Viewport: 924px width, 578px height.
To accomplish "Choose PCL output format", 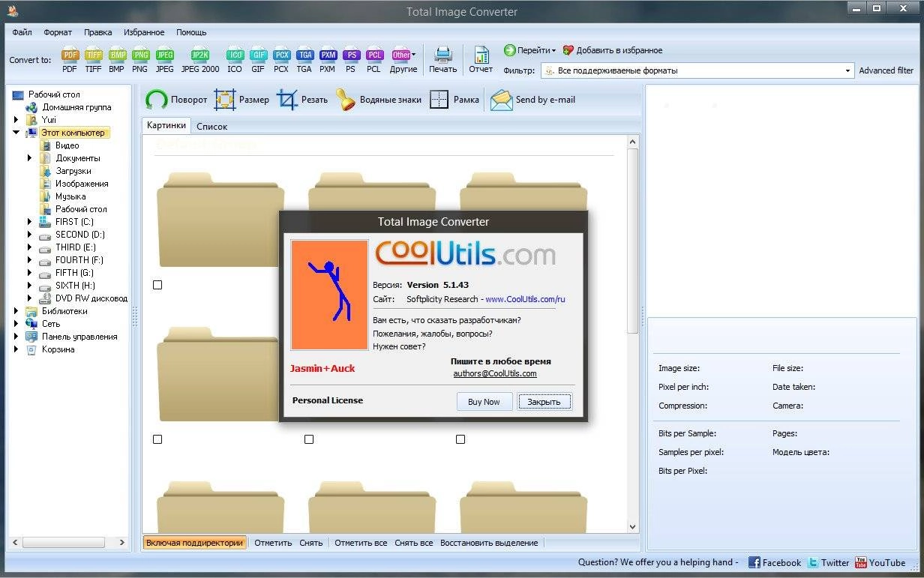I will [373, 60].
